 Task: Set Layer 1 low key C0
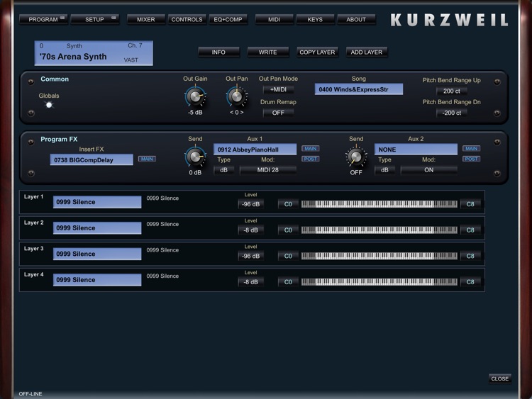tap(288, 204)
